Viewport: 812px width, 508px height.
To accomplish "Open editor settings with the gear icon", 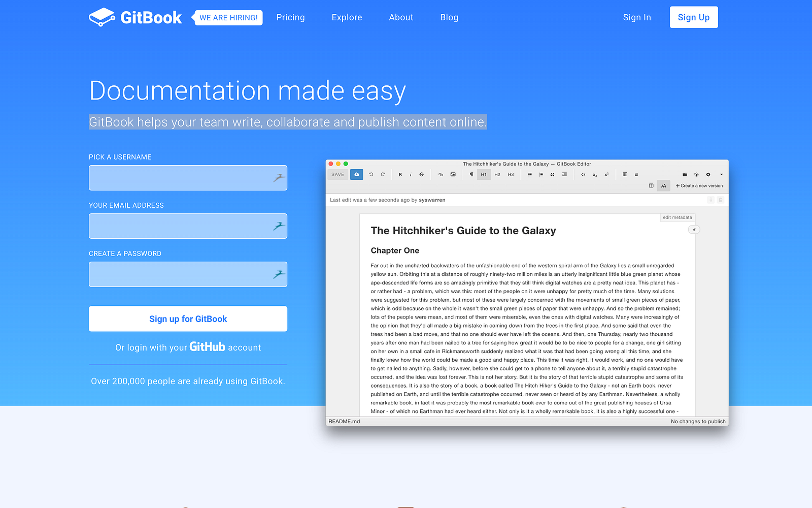I will 708,175.
